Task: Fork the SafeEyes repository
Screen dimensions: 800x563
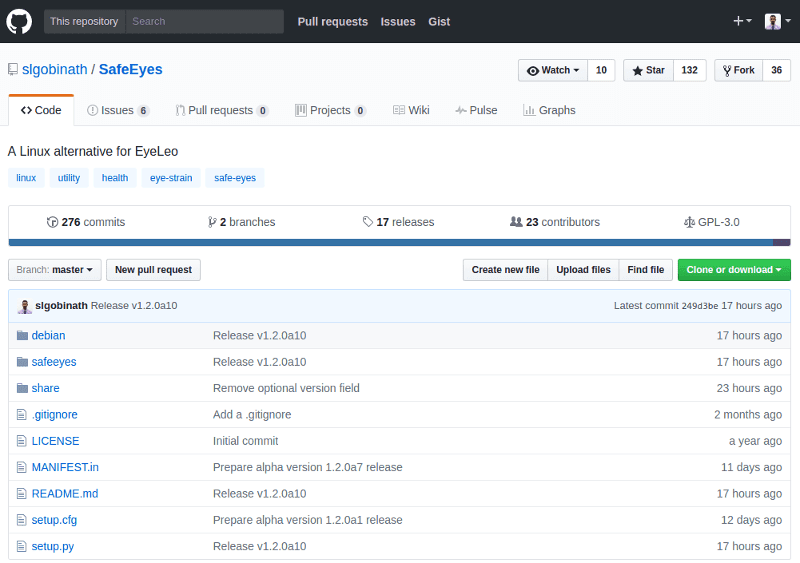Action: coord(739,70)
